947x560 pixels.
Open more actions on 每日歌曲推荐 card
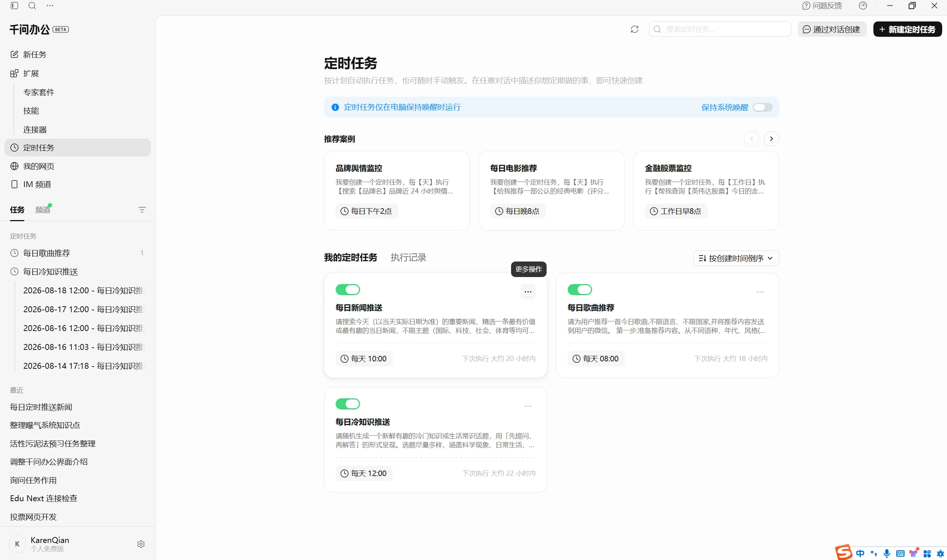[760, 292]
